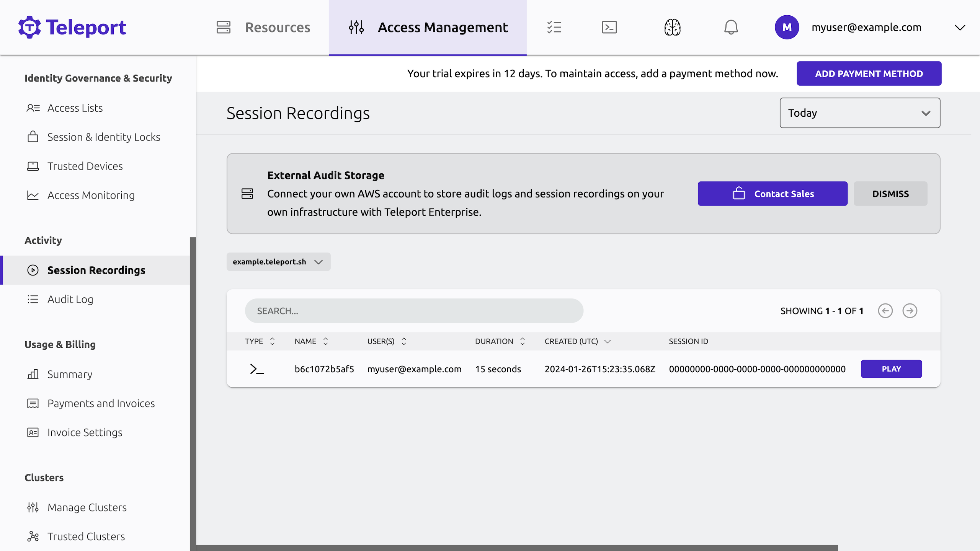Open the brain assistant icon
Image resolution: width=980 pixels, height=551 pixels.
point(672,28)
